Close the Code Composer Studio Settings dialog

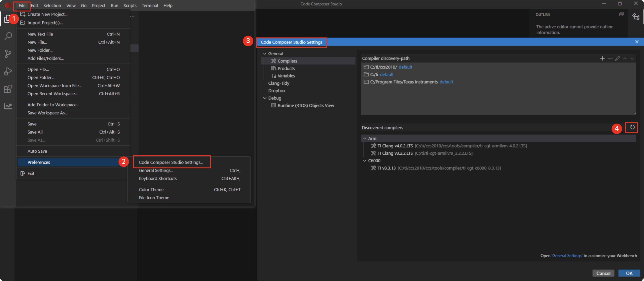pyautogui.click(x=637, y=42)
